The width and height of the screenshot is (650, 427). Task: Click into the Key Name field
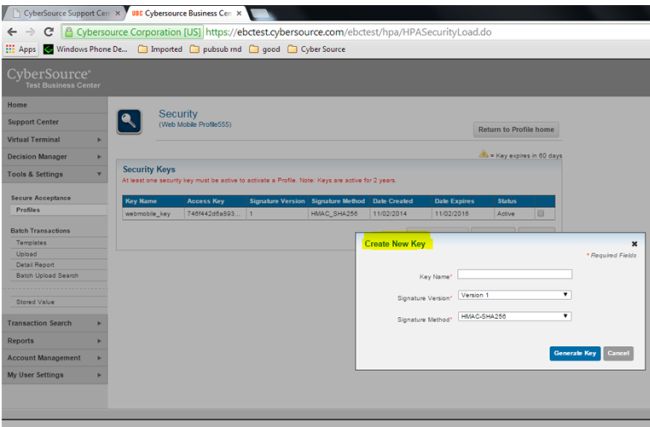tap(514, 274)
